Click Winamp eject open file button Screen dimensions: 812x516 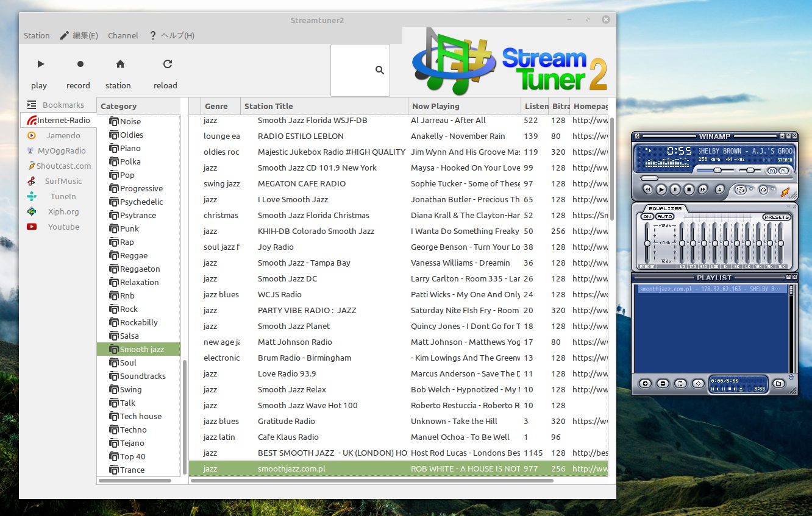[720, 189]
